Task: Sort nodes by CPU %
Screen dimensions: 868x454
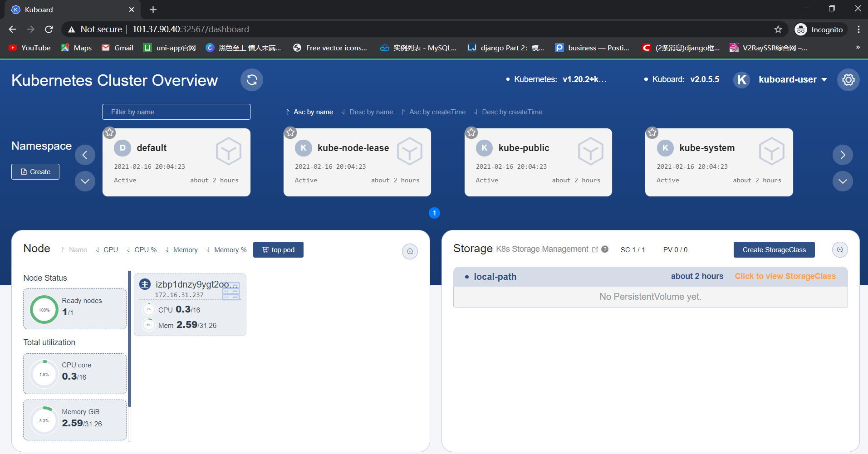Action: click(x=142, y=250)
